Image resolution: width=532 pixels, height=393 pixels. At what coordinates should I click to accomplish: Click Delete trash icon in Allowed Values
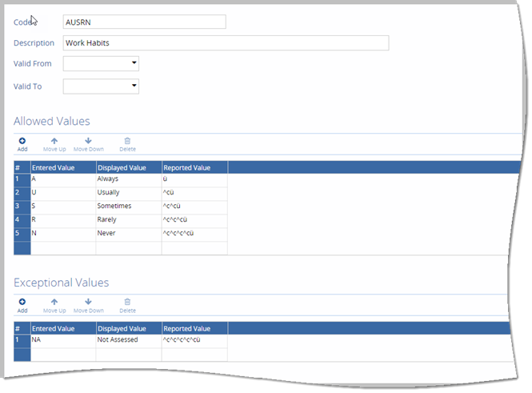click(127, 142)
